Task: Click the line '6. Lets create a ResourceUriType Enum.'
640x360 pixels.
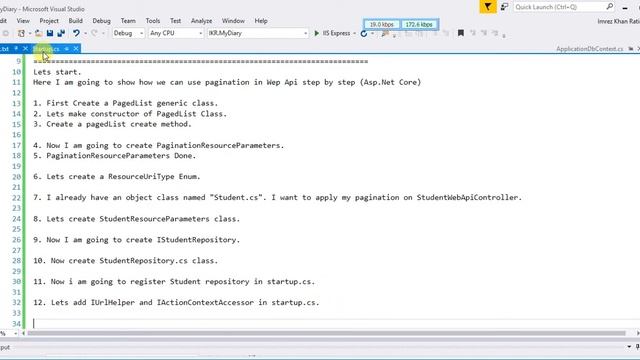Action: (117, 177)
